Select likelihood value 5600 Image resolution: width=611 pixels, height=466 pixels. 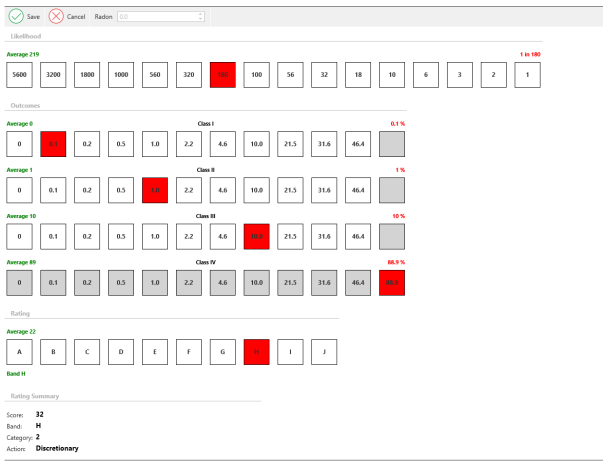coord(20,75)
